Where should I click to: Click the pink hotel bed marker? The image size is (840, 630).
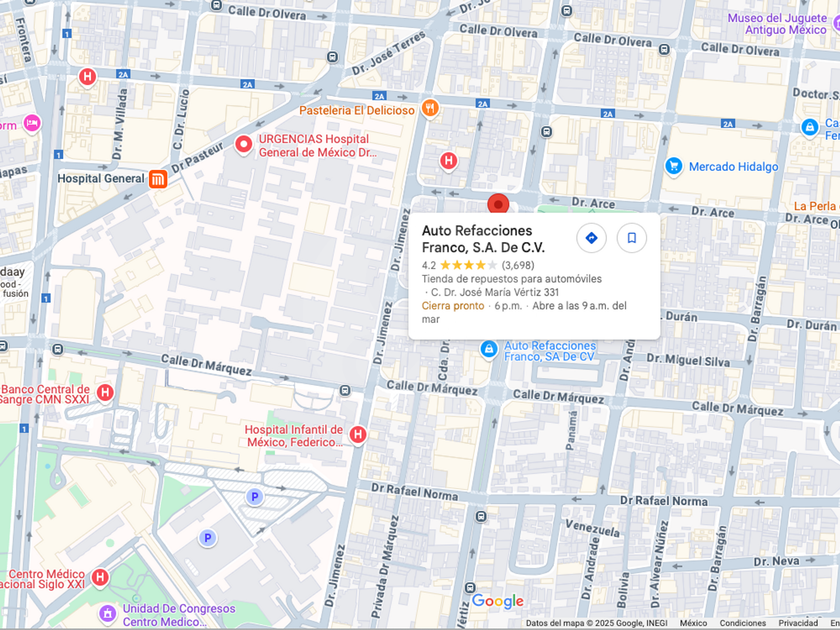click(32, 124)
